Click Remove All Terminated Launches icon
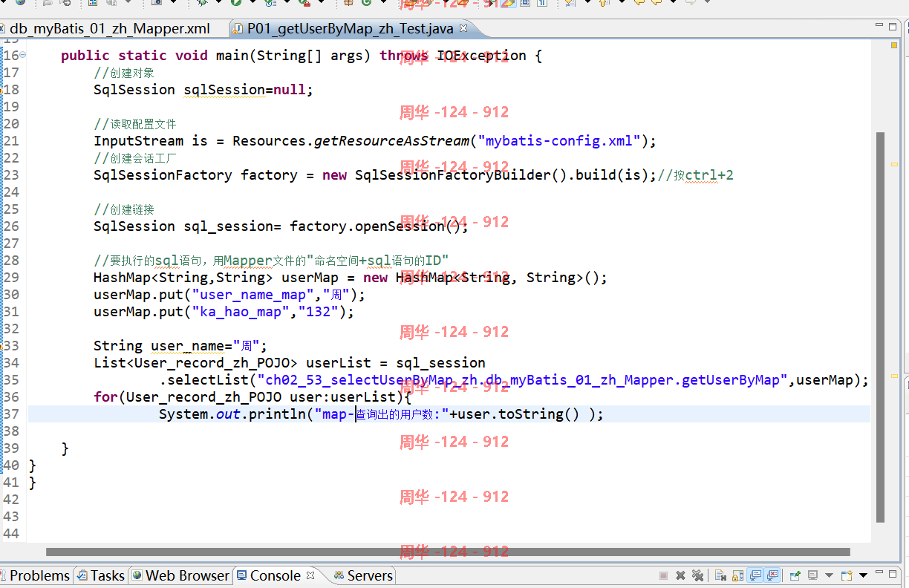This screenshot has width=909, height=588. click(x=697, y=575)
